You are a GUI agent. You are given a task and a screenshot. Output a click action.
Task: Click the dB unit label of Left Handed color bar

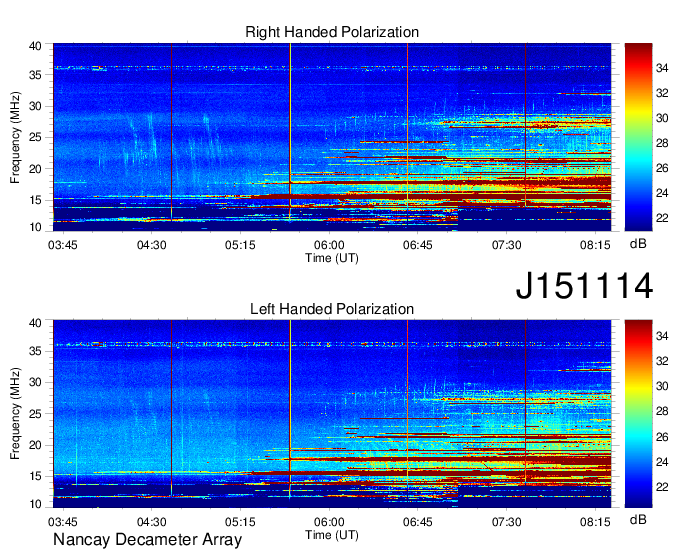(638, 520)
